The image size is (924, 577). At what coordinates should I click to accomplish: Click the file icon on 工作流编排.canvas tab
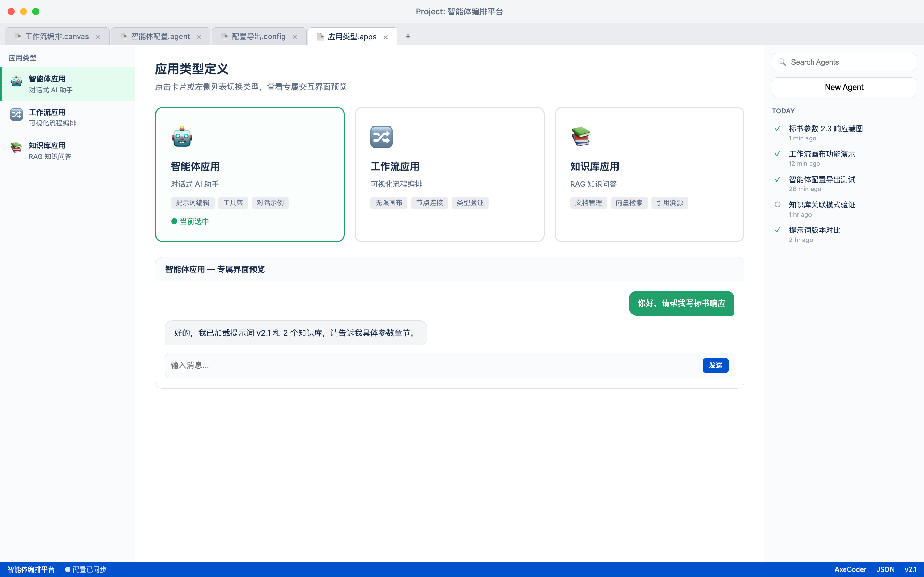pos(17,36)
